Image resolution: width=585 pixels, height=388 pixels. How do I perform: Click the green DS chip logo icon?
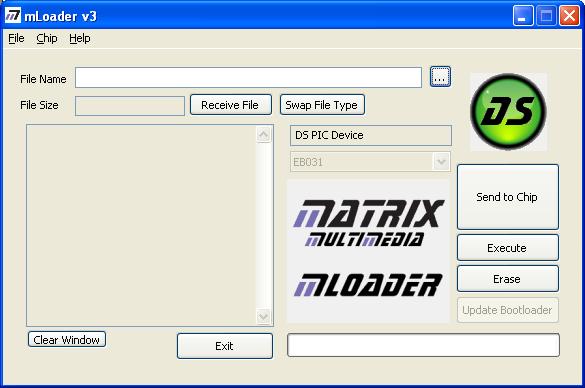point(508,112)
